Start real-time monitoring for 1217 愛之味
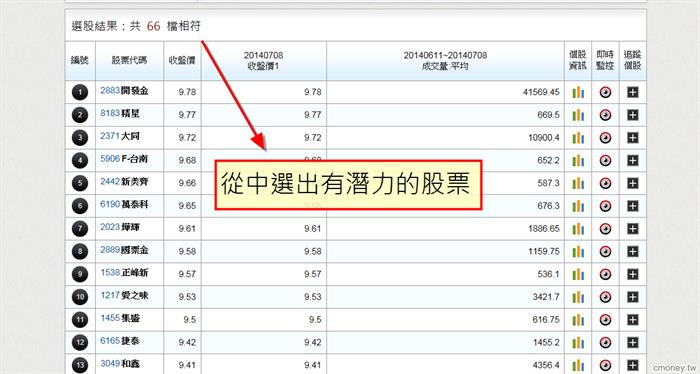 click(605, 297)
